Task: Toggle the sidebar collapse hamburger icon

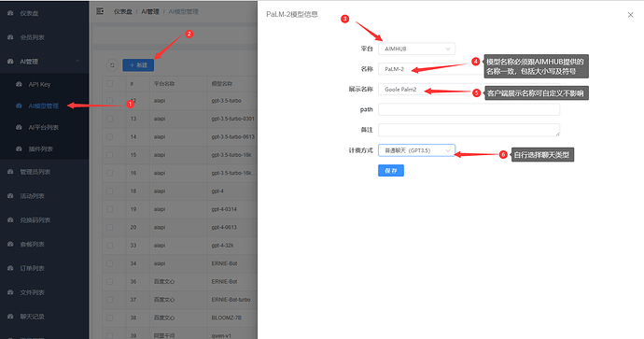Action: point(100,11)
